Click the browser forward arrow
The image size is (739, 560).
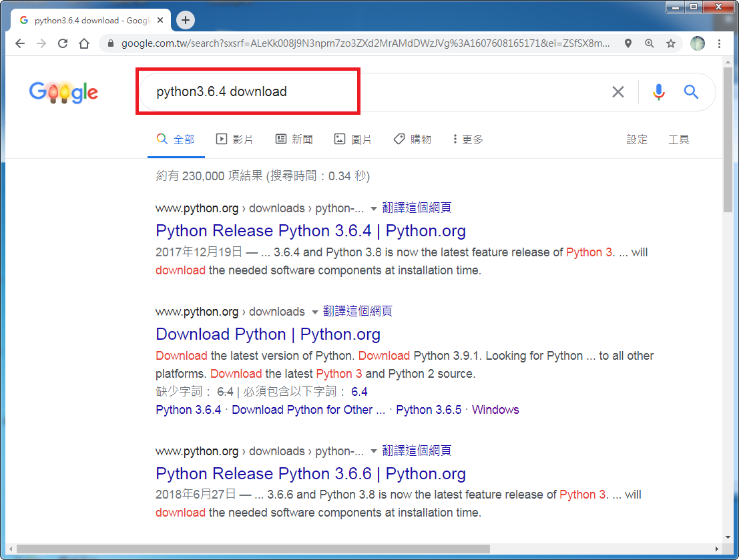click(x=41, y=44)
